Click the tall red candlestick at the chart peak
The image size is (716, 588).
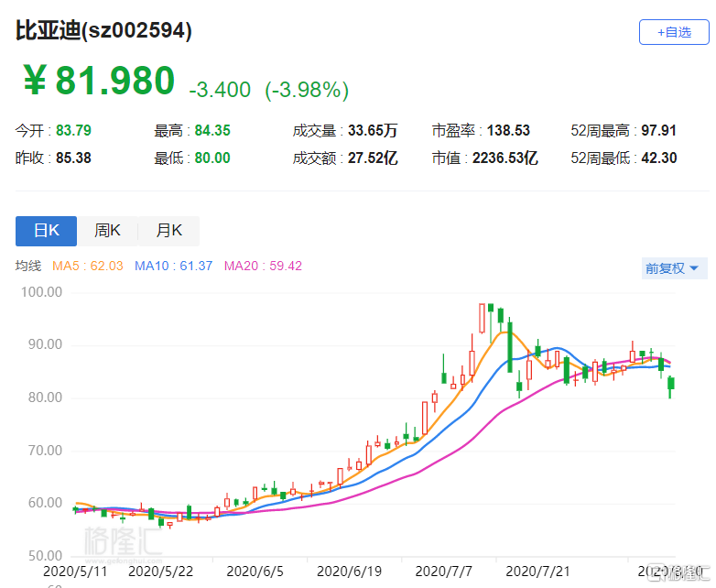click(482, 318)
